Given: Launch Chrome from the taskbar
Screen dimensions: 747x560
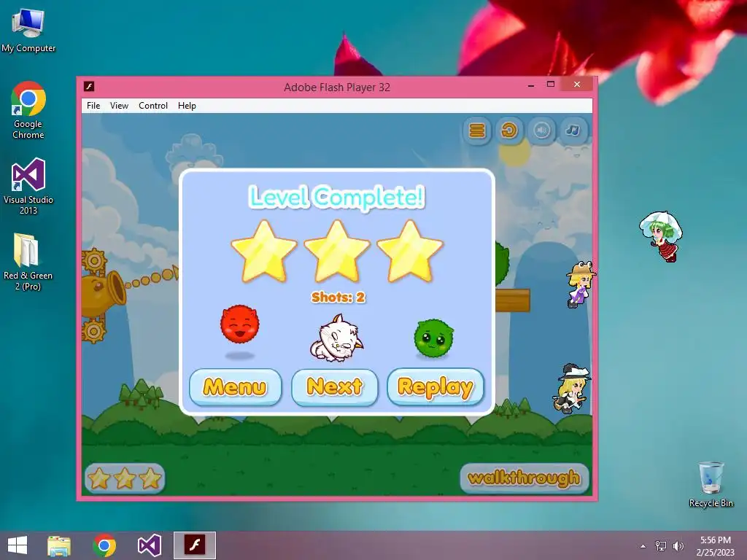Looking at the screenshot, I should (104, 545).
